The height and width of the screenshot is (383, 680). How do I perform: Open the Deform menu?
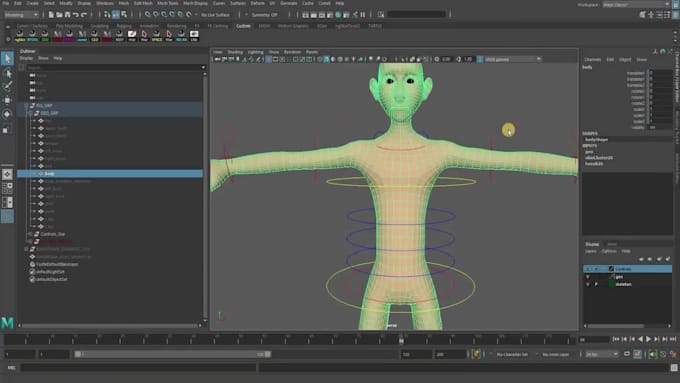pos(258,3)
